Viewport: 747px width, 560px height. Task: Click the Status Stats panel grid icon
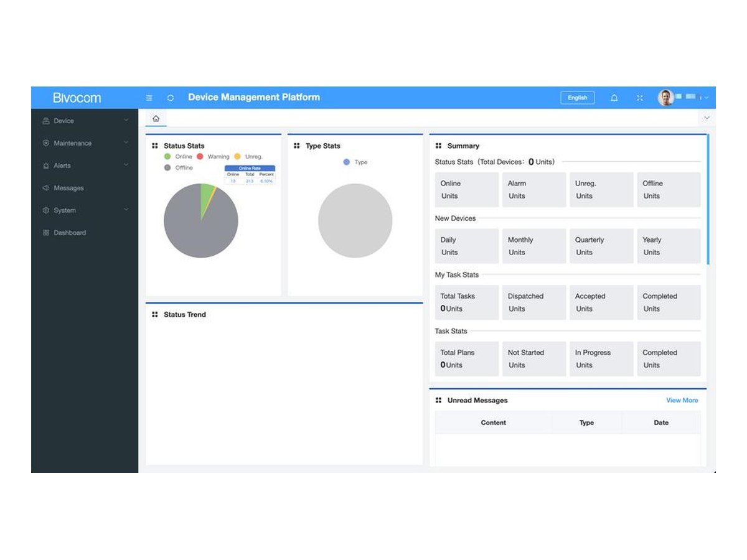pyautogui.click(x=155, y=146)
